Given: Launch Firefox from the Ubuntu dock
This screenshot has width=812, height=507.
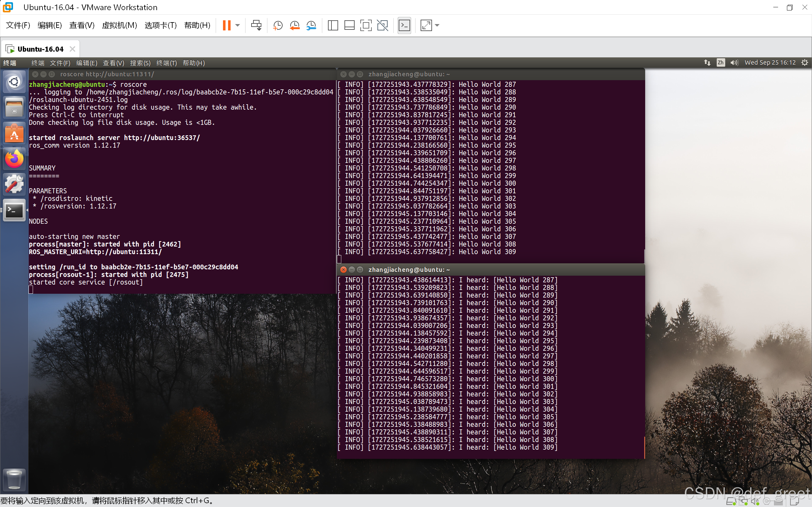Looking at the screenshot, I should tap(14, 159).
